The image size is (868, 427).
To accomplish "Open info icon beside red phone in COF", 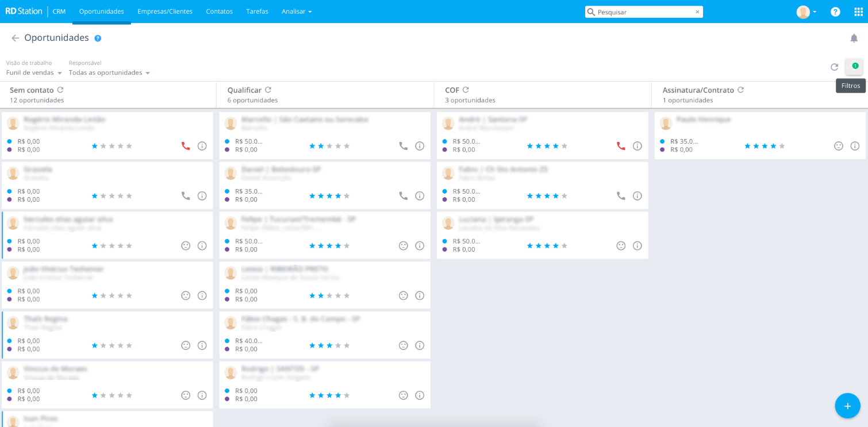I will [637, 146].
